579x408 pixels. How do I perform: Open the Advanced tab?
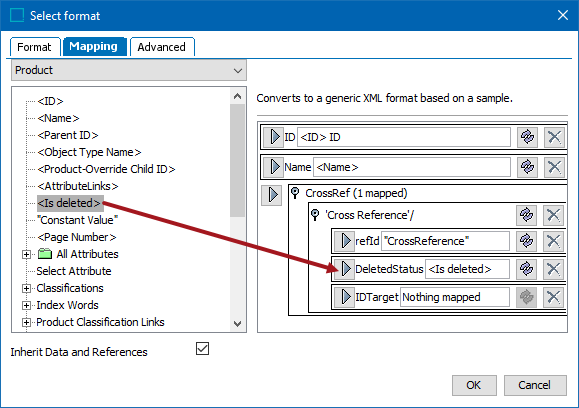162,47
